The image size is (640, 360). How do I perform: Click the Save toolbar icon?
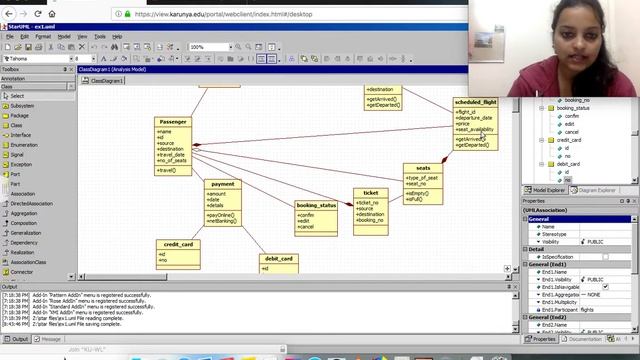pos(28,47)
